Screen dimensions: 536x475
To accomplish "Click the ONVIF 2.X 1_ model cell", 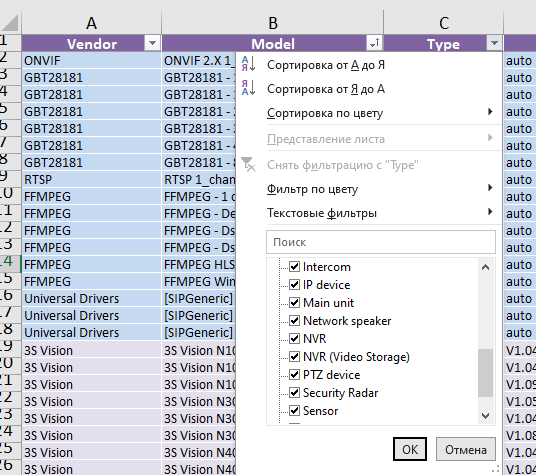I will pos(199,60).
